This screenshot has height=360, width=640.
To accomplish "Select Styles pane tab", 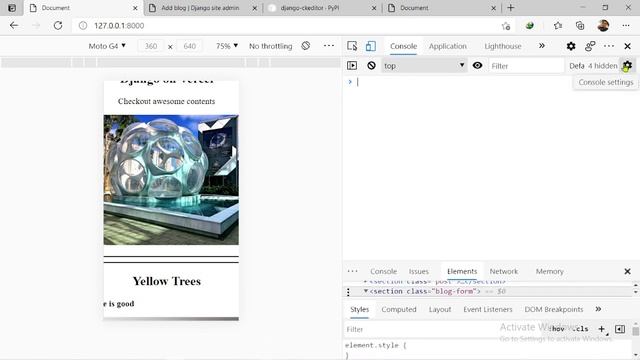I will 359,309.
